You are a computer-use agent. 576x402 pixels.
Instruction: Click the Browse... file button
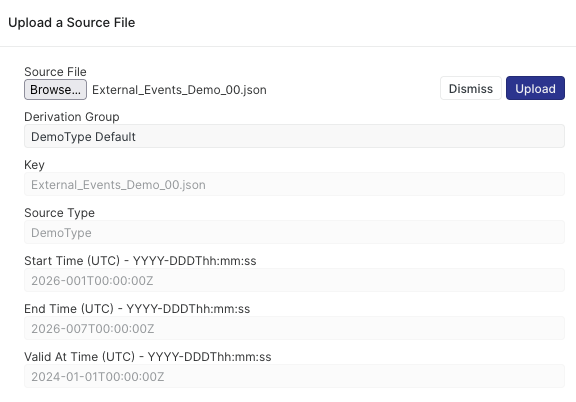pyautogui.click(x=55, y=90)
